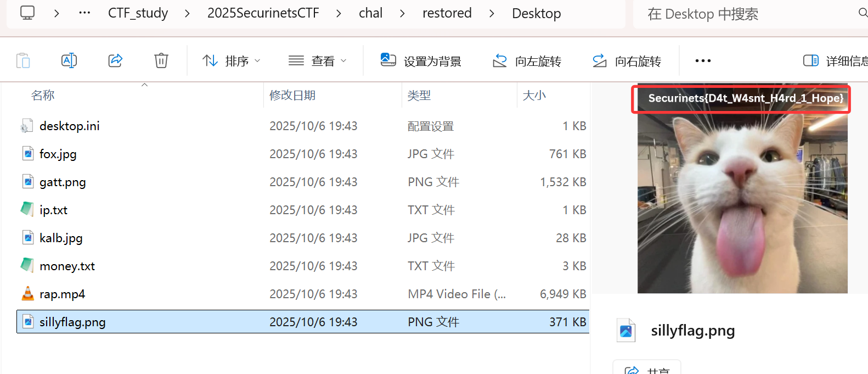Viewport: 868px width, 374px height.
Task: Select the rap.mp4 video file
Action: pyautogui.click(x=302, y=294)
